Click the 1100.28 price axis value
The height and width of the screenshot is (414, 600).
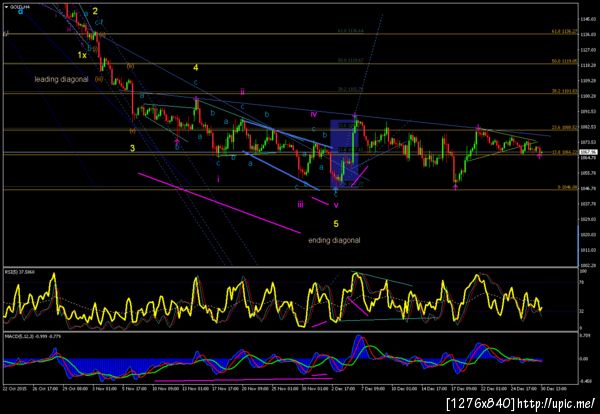(x=587, y=96)
